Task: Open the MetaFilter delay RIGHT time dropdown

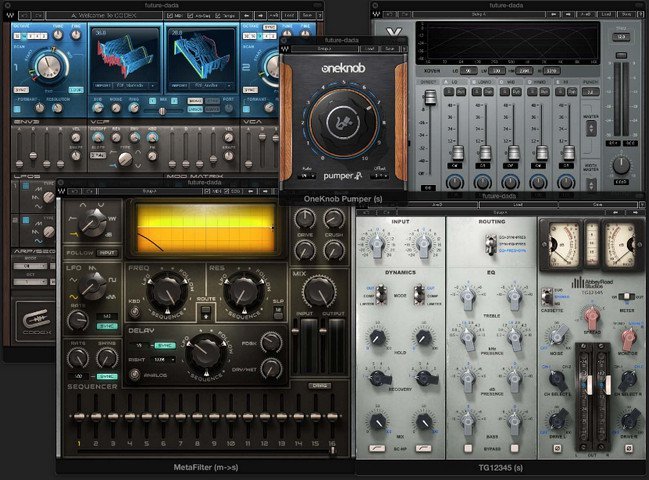Action: pyautogui.click(x=163, y=360)
